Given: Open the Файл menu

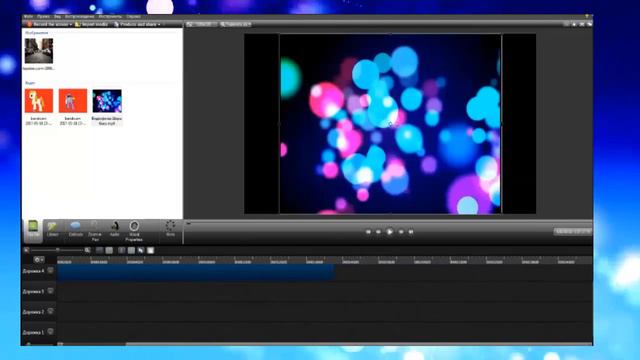Looking at the screenshot, I should click(28, 17).
